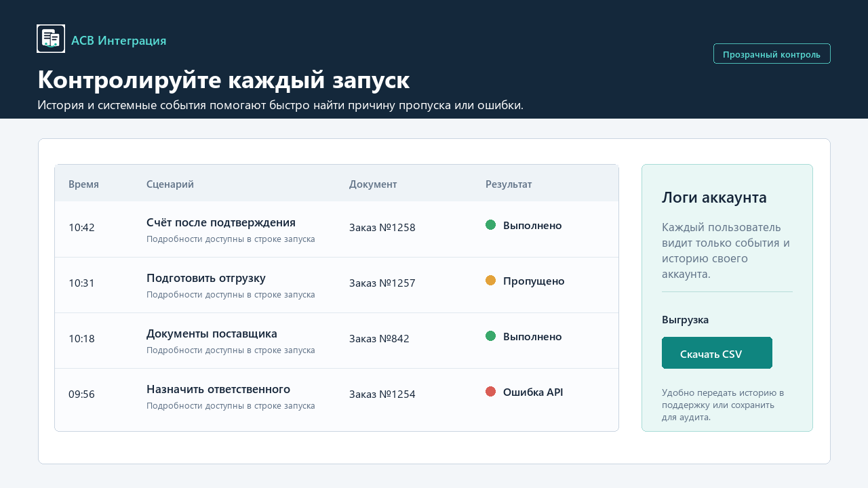This screenshot has width=868, height=488.
Task: Click the Заказ №1254 document cell
Action: click(x=382, y=394)
